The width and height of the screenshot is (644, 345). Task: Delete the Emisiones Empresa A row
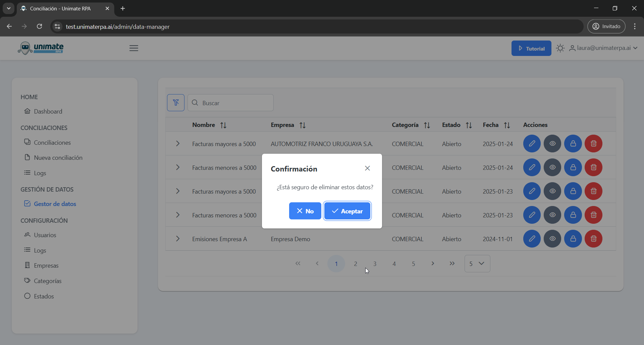click(594, 239)
